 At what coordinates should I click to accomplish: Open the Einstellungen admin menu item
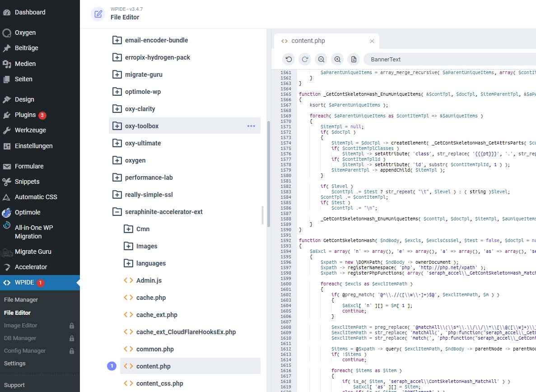[x=33, y=146]
